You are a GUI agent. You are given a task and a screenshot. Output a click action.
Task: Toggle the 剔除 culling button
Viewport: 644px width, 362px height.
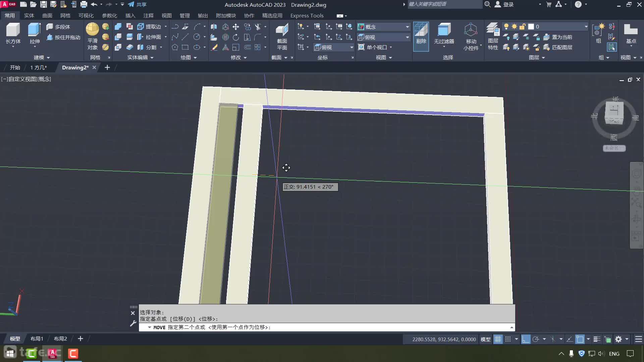[x=421, y=36]
